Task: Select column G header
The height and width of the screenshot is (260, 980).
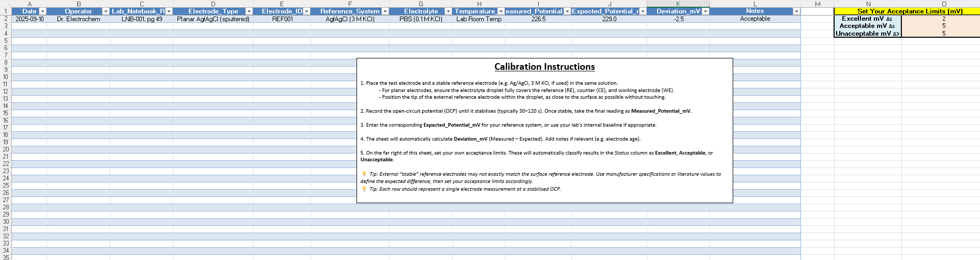Action: [421, 4]
